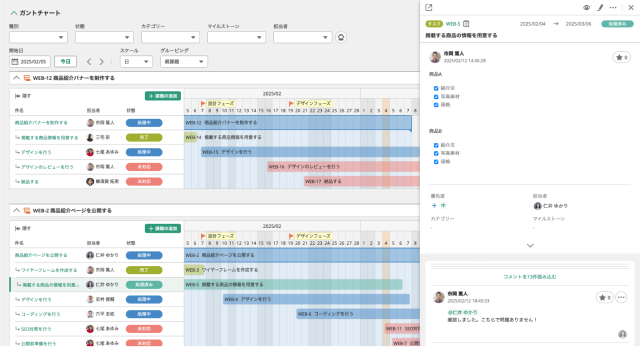640x360 pixels.
Task: Click the start date input field
Action: pyautogui.click(x=30, y=62)
